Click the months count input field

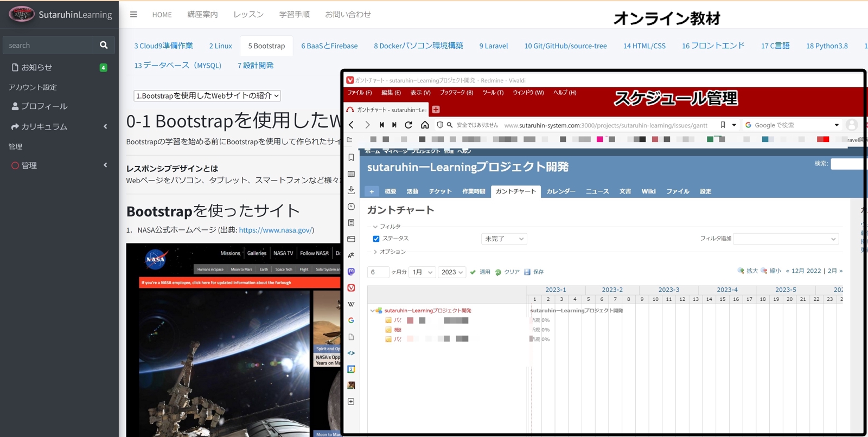click(378, 272)
